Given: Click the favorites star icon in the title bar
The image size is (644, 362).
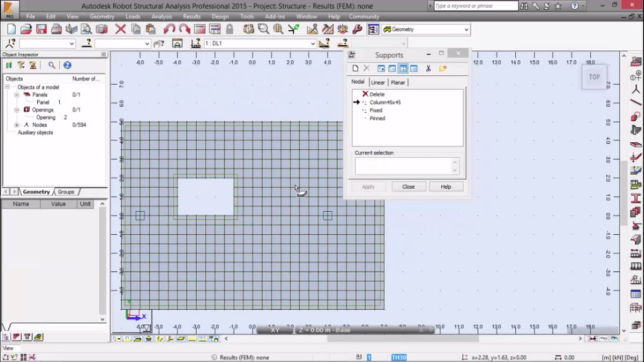Looking at the screenshot, I should point(558,6).
